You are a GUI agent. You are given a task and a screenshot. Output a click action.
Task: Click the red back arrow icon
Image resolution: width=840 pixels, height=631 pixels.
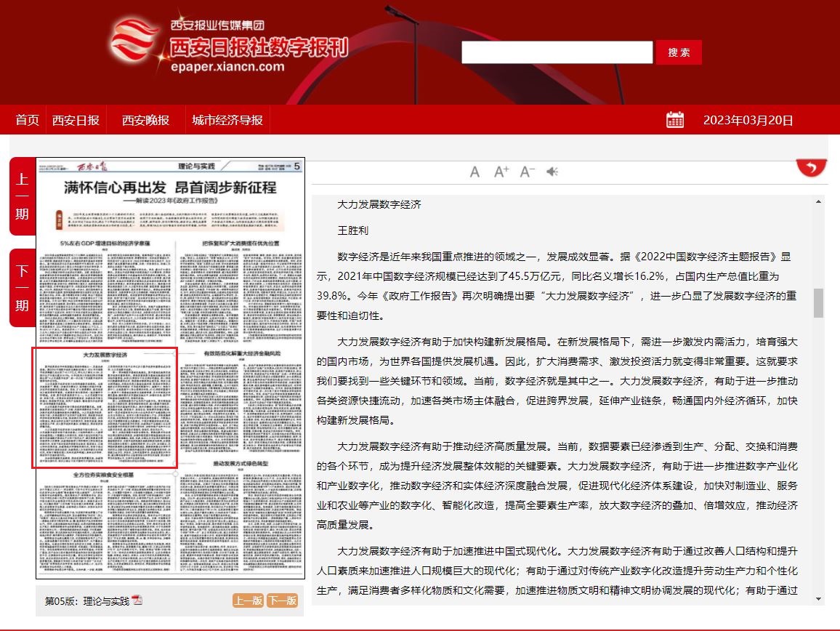[811, 168]
